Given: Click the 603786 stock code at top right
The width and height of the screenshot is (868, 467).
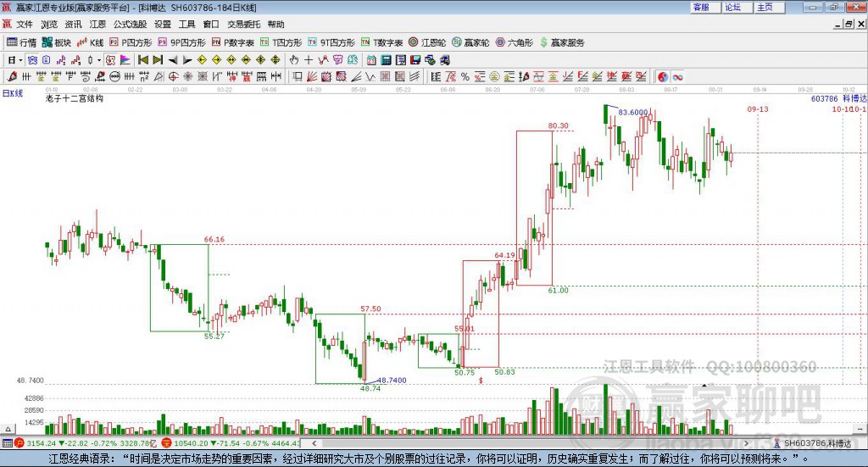Looking at the screenshot, I should coord(824,98).
